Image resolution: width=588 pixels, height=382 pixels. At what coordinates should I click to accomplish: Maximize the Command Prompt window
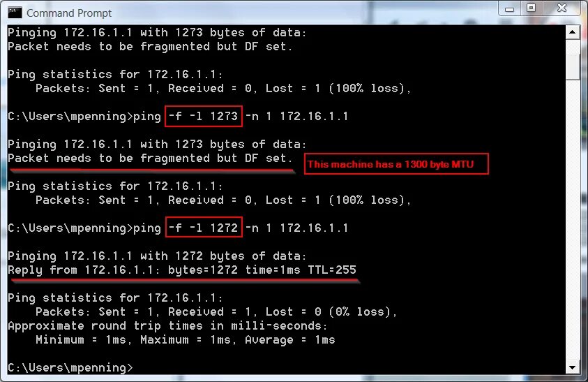tap(531, 8)
